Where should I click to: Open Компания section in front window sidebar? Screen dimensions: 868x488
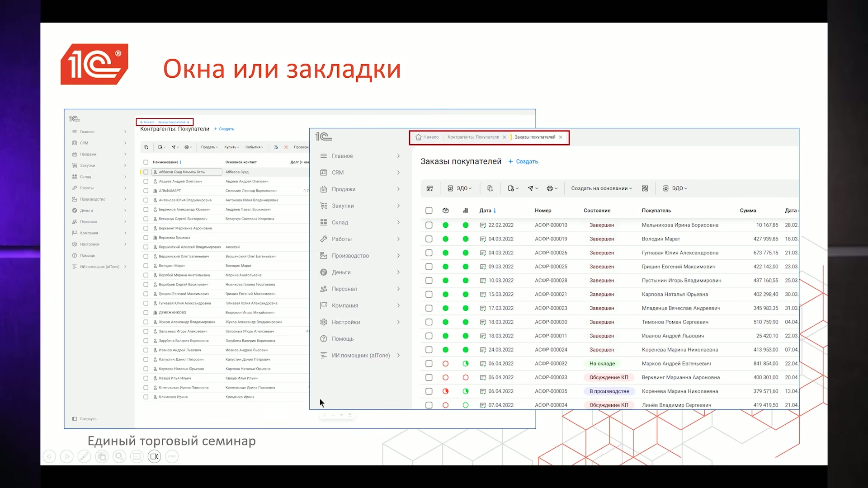point(360,305)
